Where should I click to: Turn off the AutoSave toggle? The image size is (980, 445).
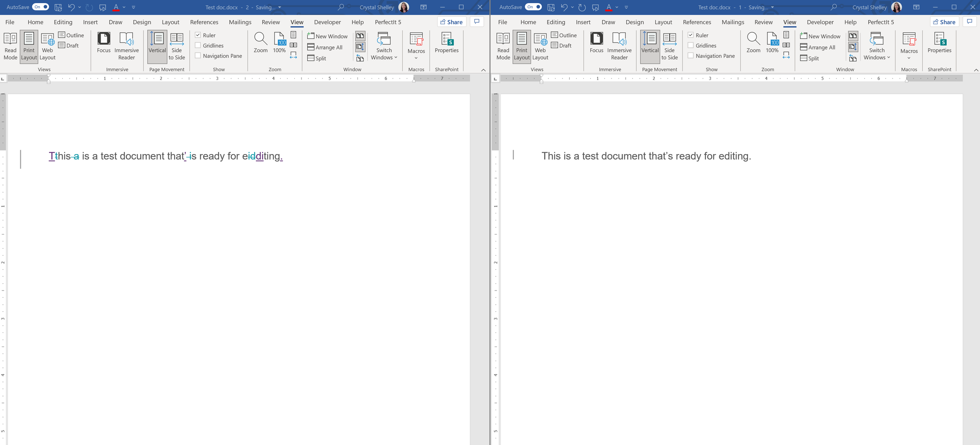click(40, 7)
